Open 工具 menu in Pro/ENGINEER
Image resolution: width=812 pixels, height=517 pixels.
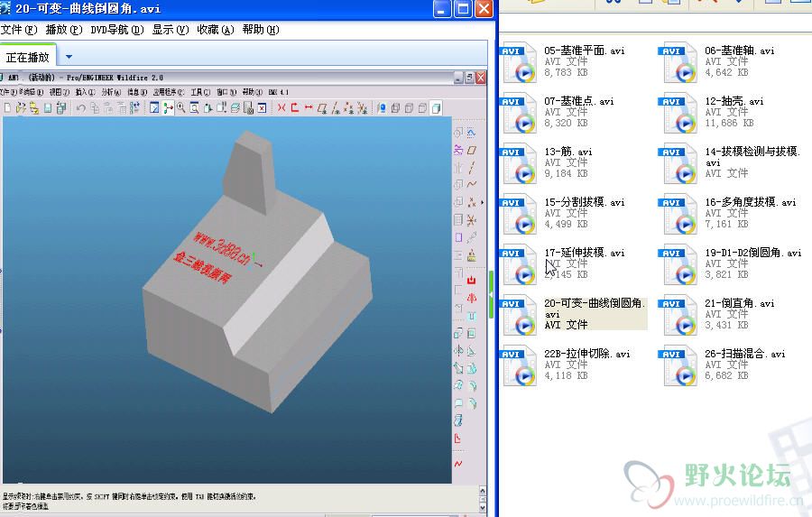pos(200,92)
